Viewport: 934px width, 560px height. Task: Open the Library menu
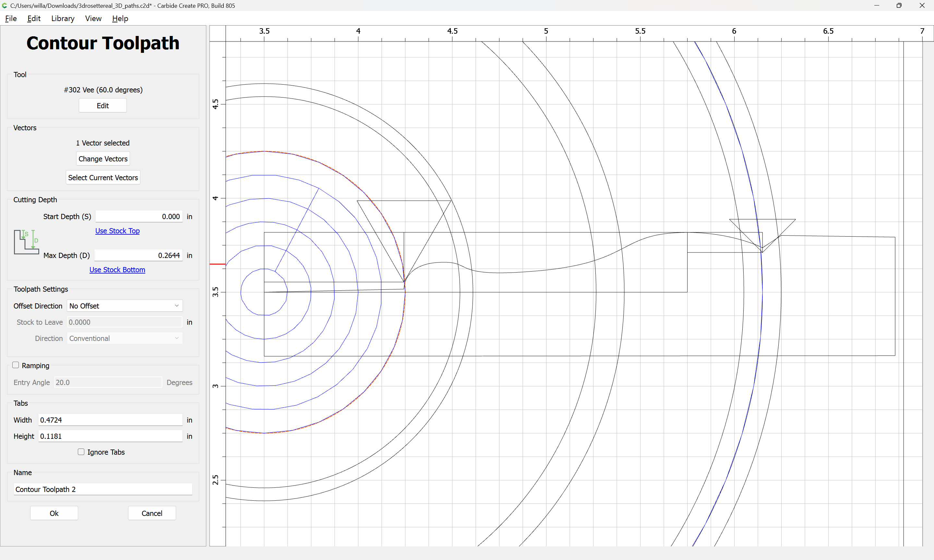63,18
